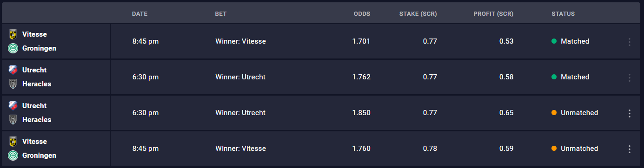Click the 0.78 stake value
644x168 pixels.
(x=430, y=149)
